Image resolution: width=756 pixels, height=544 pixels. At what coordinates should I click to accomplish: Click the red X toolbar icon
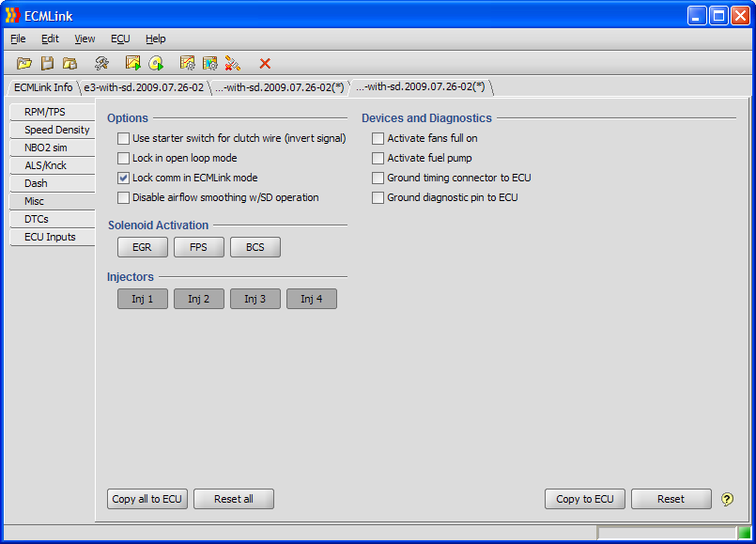click(x=265, y=63)
